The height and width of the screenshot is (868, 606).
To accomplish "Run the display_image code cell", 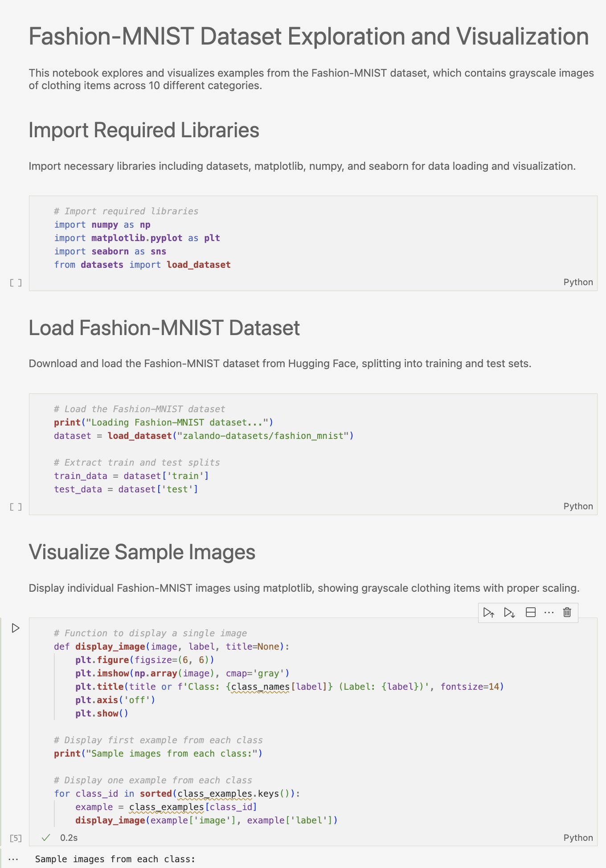I will tap(16, 628).
